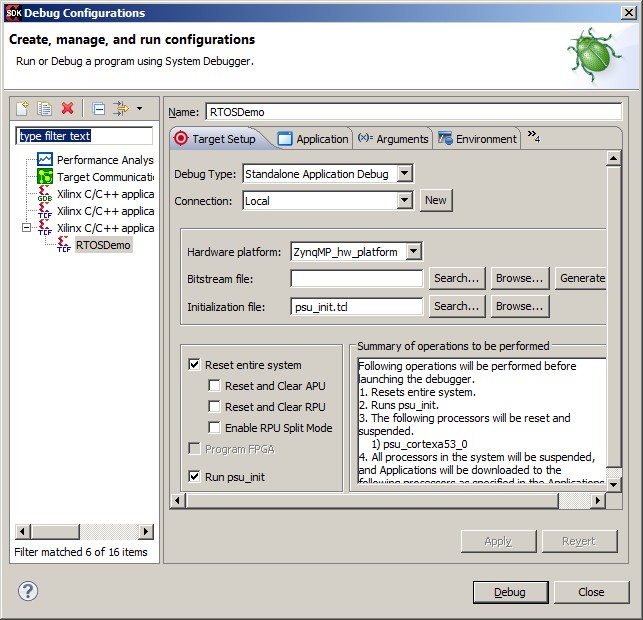Click the Close button
The width and height of the screenshot is (643, 620).
pyautogui.click(x=591, y=592)
